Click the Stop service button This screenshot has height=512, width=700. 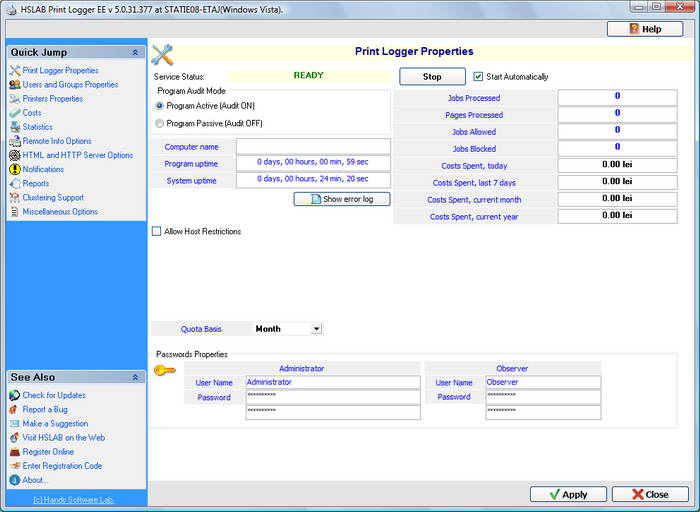(432, 76)
